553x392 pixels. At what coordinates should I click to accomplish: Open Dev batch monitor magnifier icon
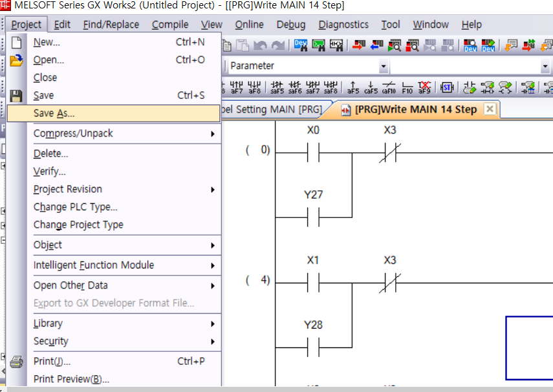point(470,45)
